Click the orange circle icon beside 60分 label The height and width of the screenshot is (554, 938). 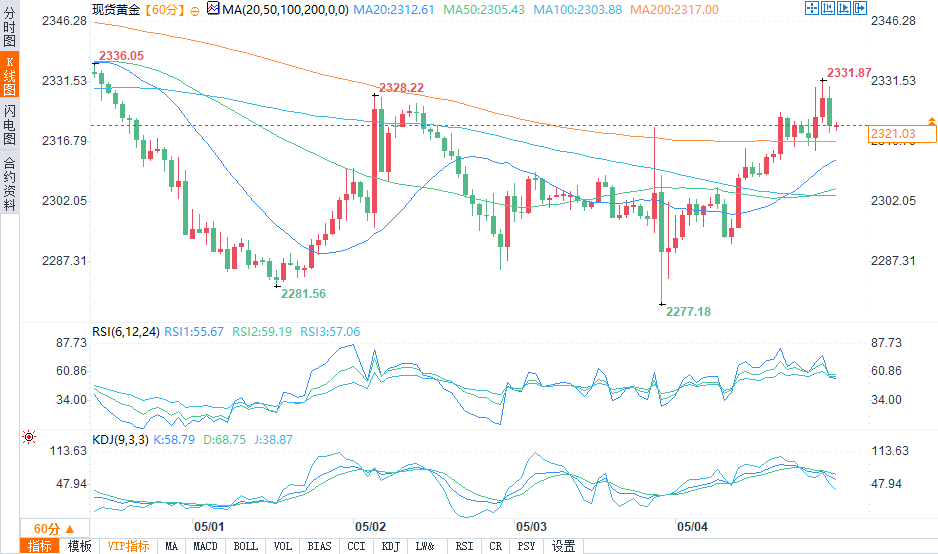coord(195,11)
